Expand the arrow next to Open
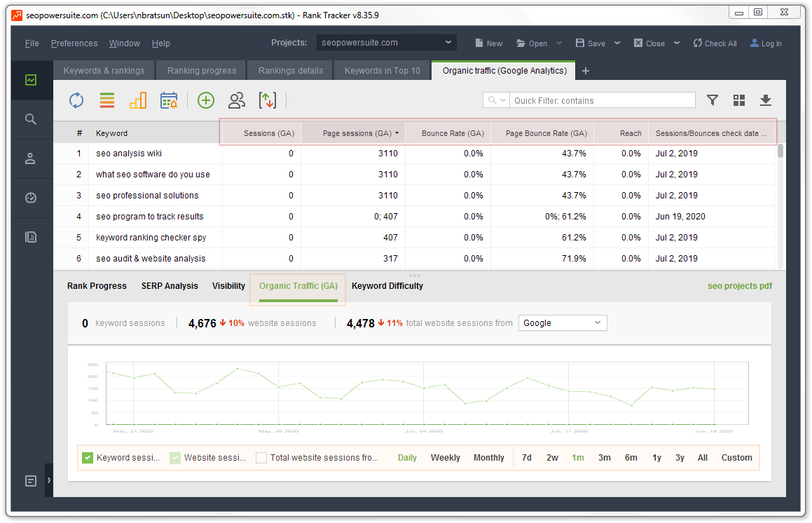The width and height of the screenshot is (812, 523). click(x=559, y=43)
